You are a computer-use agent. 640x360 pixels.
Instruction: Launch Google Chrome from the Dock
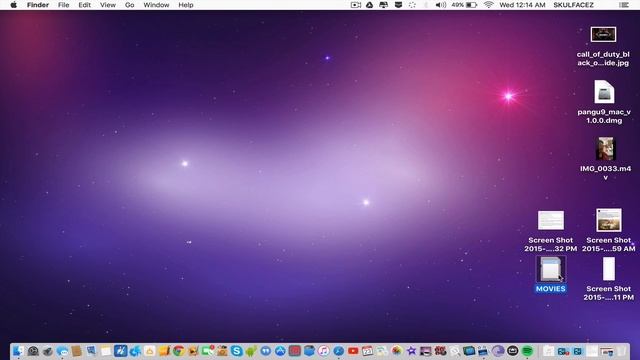(178, 351)
